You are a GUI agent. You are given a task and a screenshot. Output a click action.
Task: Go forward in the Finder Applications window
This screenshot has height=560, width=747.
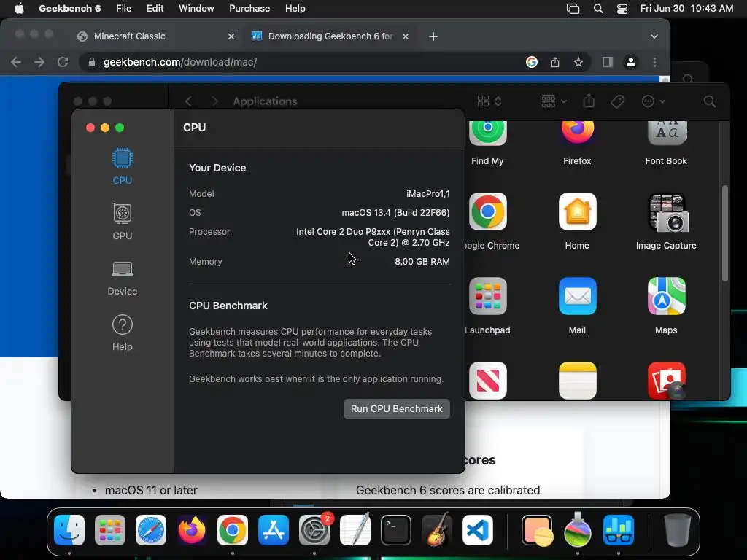click(215, 101)
